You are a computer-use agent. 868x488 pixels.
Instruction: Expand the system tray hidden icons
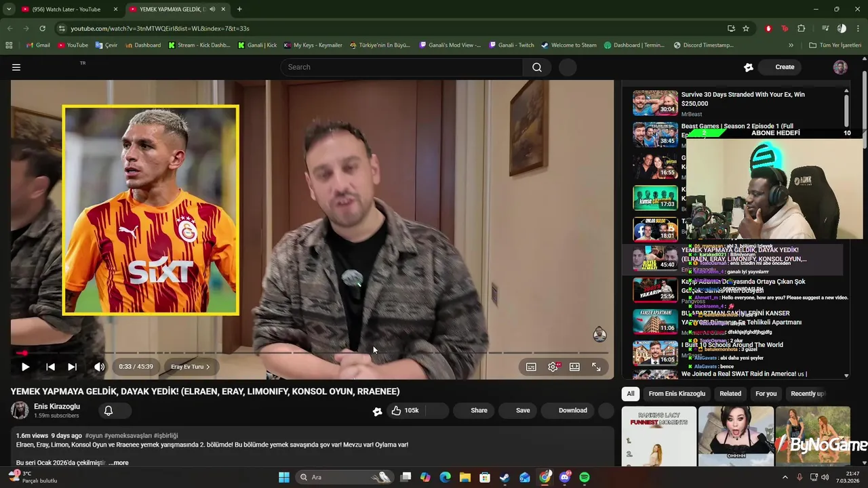coord(785,477)
